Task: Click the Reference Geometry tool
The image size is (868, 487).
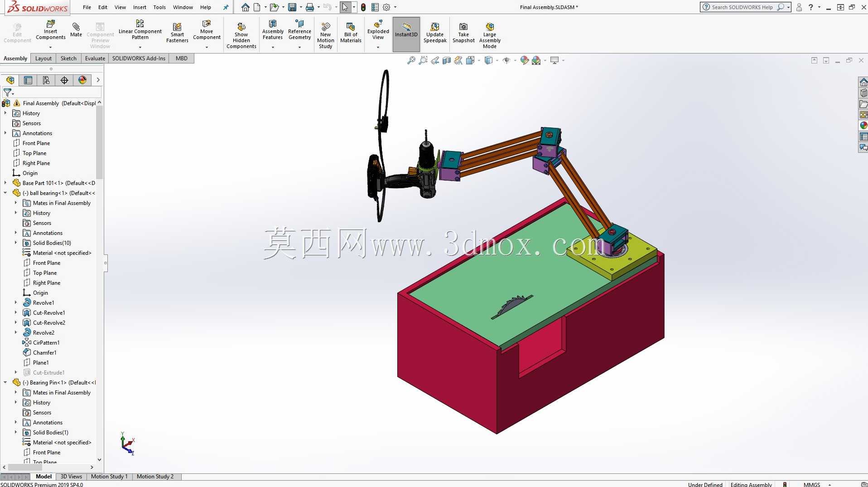Action: click(299, 30)
